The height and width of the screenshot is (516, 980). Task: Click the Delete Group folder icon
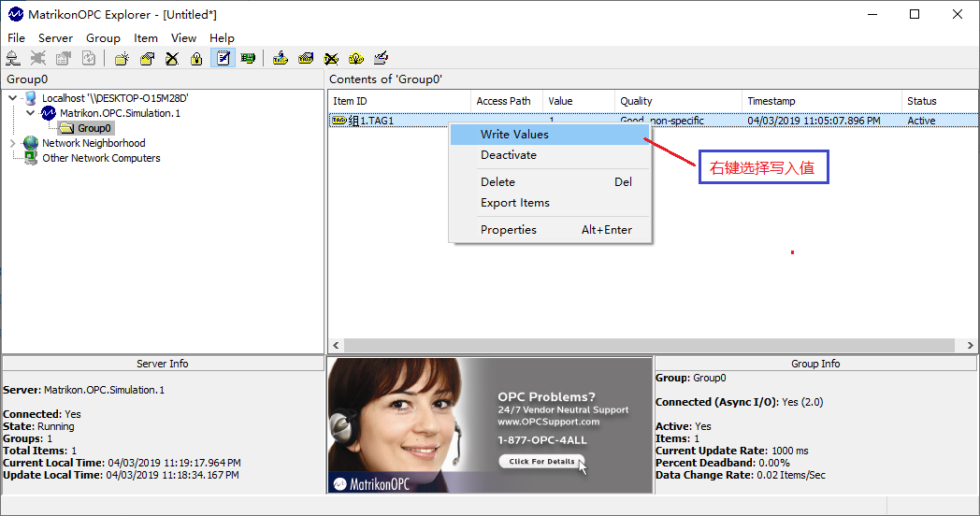click(x=172, y=59)
